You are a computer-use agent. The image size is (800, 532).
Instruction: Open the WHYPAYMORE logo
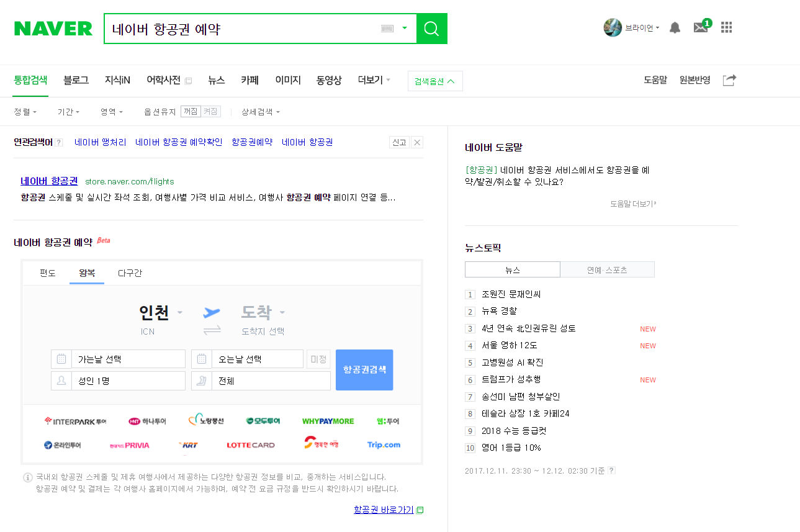(x=328, y=421)
